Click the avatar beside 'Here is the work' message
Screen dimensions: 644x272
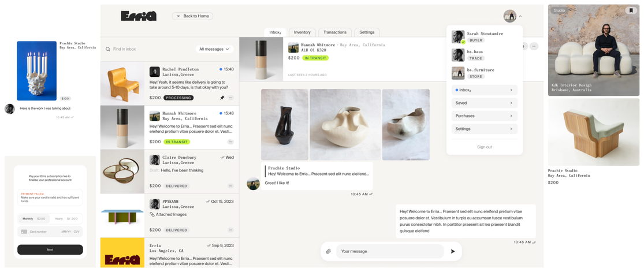(x=10, y=109)
